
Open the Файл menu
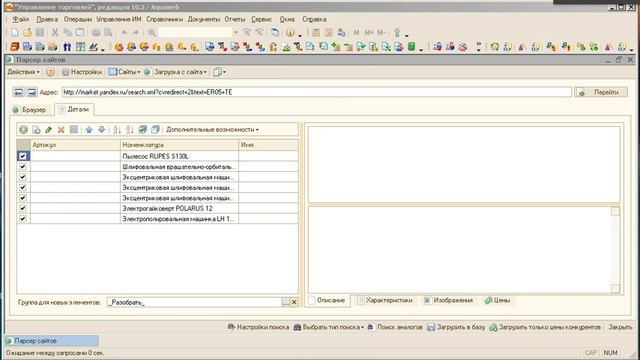[20, 19]
